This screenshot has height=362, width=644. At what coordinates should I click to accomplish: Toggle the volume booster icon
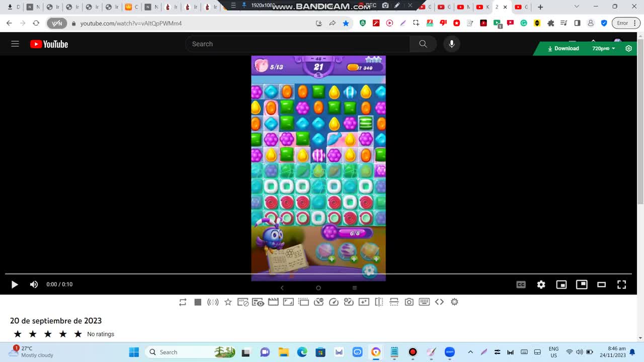pos(213,302)
